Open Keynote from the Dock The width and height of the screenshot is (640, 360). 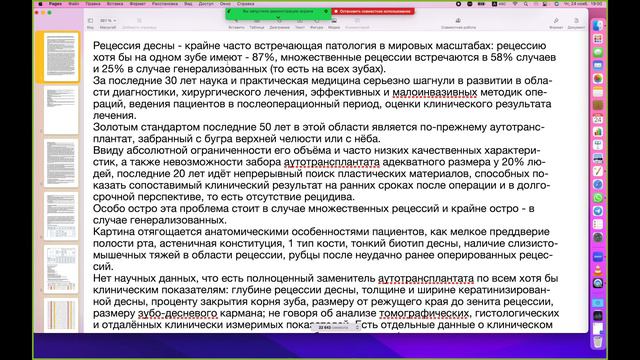tap(598, 145)
